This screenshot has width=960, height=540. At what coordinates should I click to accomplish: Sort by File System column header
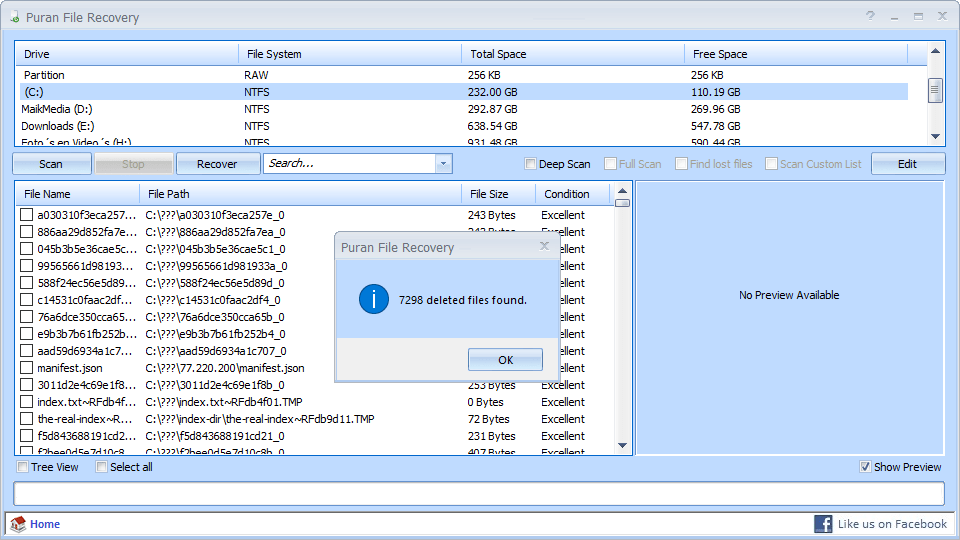(350, 54)
